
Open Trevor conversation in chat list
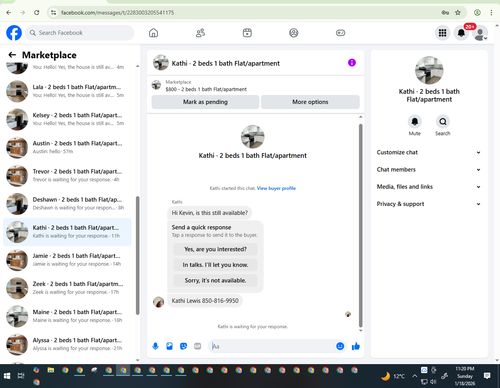(68, 175)
